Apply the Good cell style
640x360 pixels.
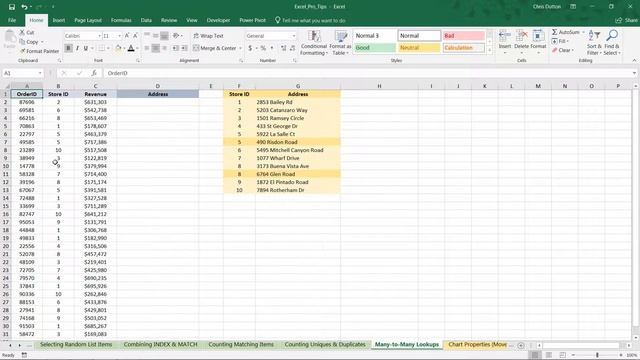tap(375, 48)
